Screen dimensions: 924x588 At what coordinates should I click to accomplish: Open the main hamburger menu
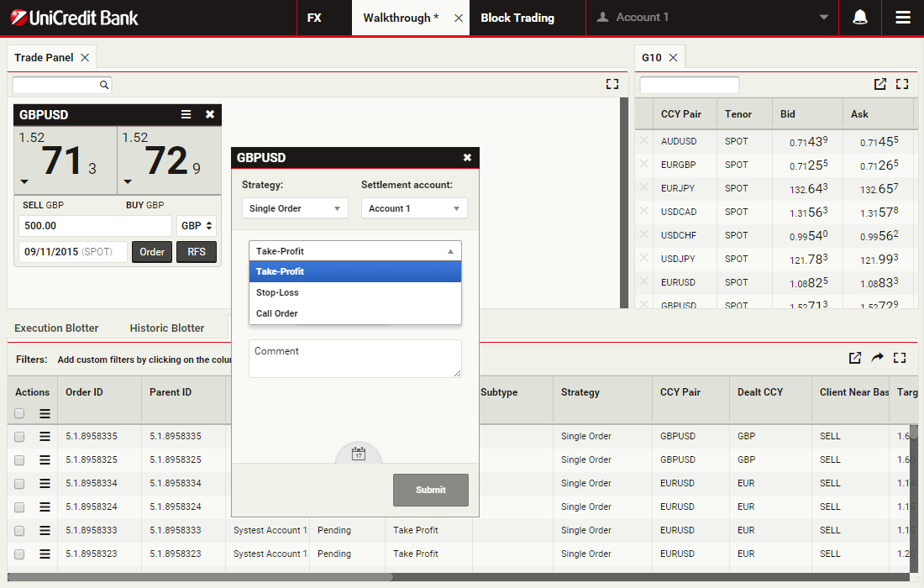click(x=903, y=18)
